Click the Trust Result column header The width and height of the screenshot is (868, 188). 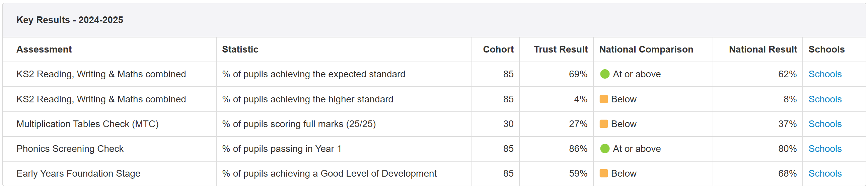point(560,50)
